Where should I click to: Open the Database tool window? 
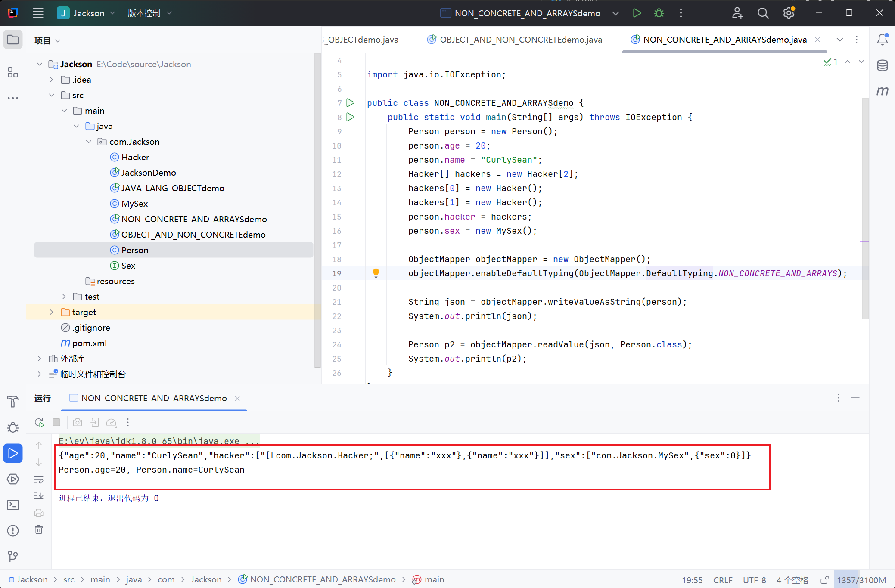click(882, 65)
